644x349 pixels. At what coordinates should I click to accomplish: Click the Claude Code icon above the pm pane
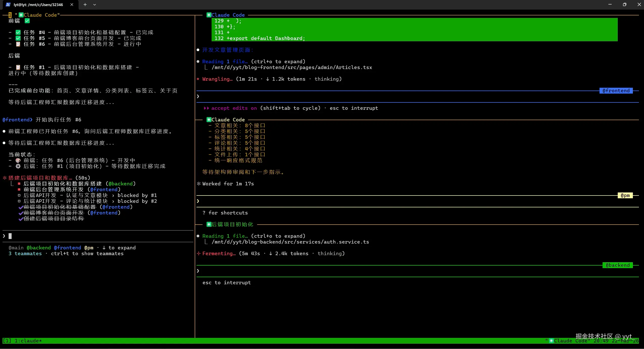pos(209,120)
